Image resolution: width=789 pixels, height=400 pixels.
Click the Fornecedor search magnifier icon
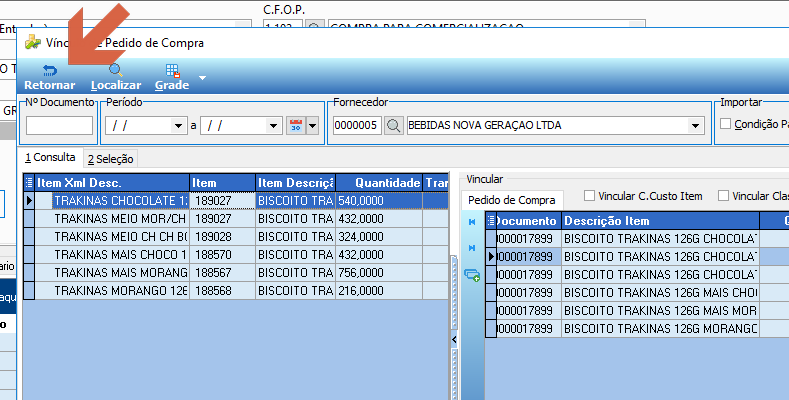(393, 125)
